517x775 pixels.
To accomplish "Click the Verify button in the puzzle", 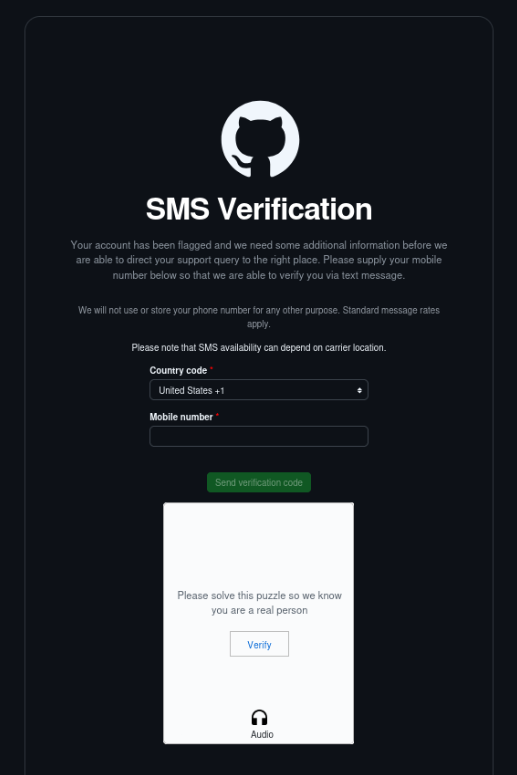I will coord(259,644).
